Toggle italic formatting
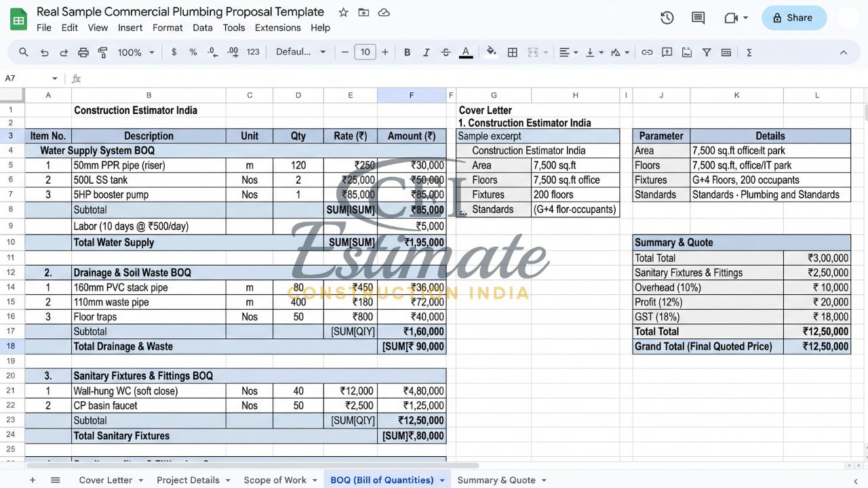The image size is (868, 488). coord(425,52)
